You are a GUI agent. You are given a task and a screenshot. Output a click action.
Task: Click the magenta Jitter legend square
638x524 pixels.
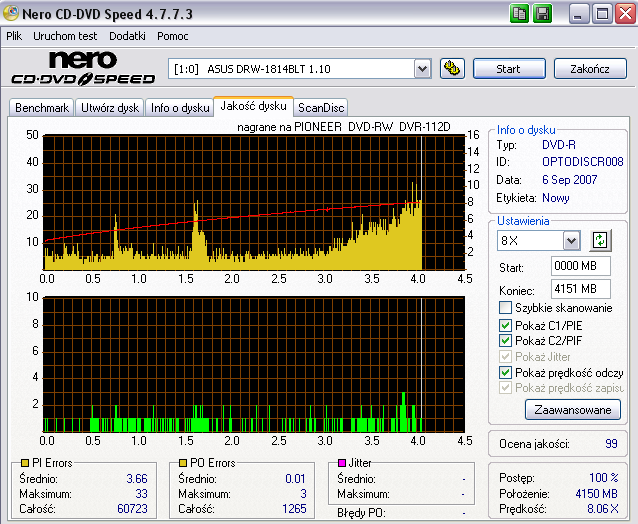(x=342, y=463)
